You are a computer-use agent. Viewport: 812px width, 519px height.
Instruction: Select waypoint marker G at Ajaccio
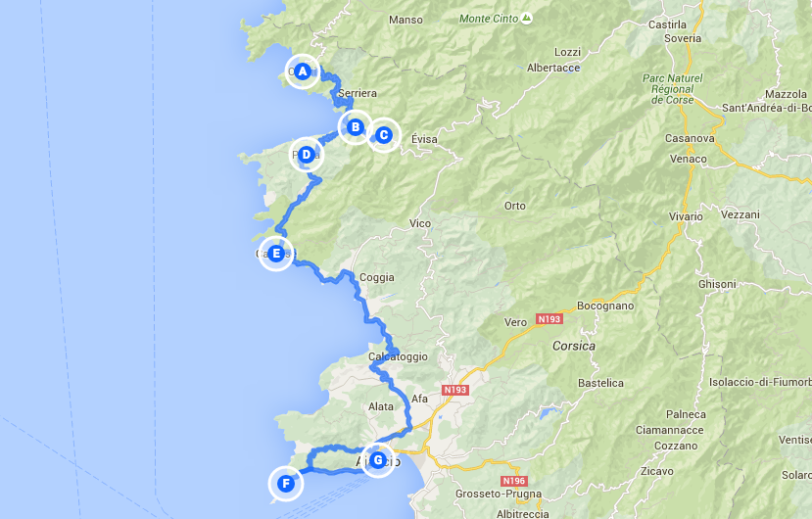click(378, 460)
